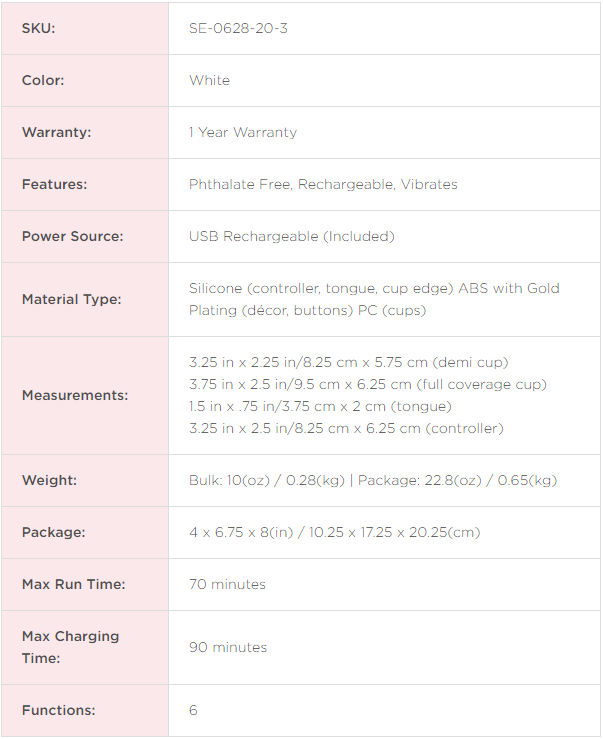The image size is (603, 739).
Task: Click the Bulk and Package weight value
Action: point(373,480)
